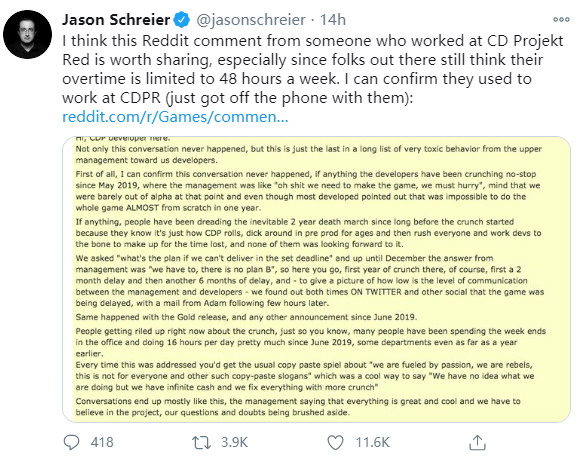Open the @jasonschreier handle link
This screenshot has width=583, height=459.
(251, 20)
